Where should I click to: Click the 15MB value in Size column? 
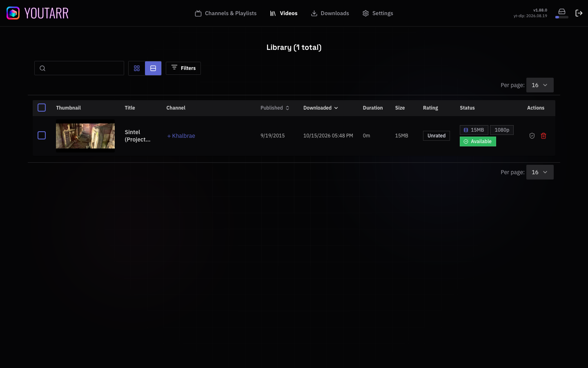pos(401,136)
